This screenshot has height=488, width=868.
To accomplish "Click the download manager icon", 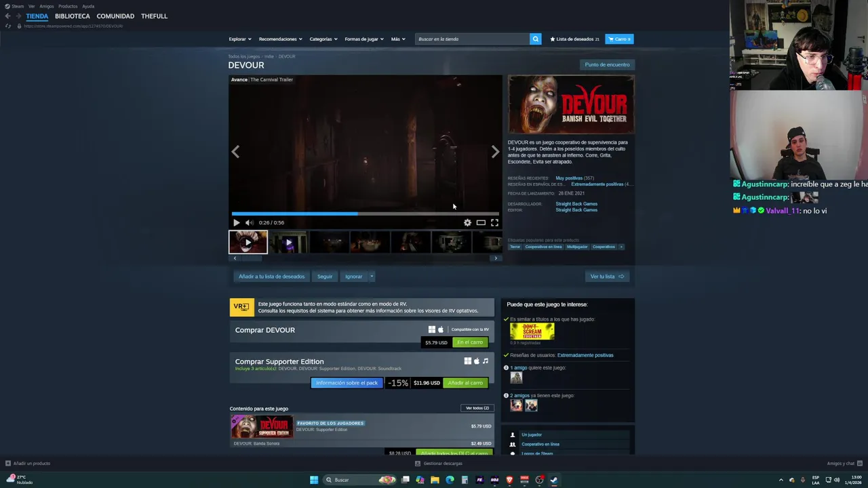I will pyautogui.click(x=417, y=464).
